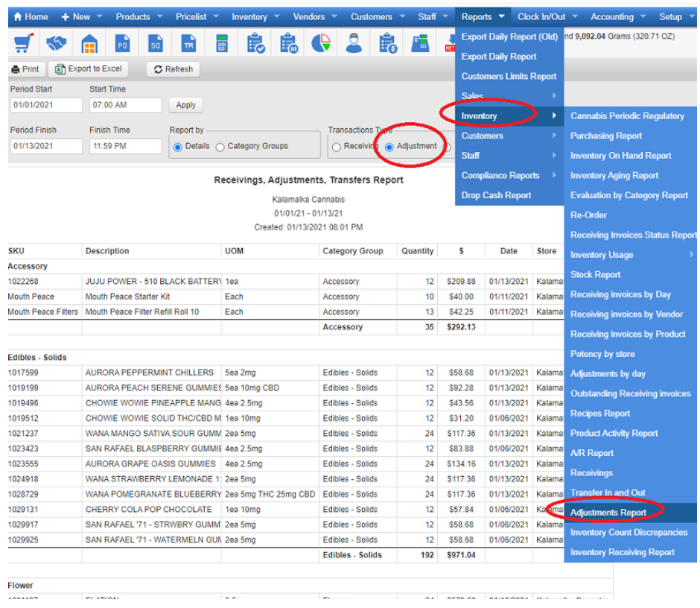Image resolution: width=700 pixels, height=608 pixels.
Task: Click the plus icon beside New
Action: tap(66, 17)
